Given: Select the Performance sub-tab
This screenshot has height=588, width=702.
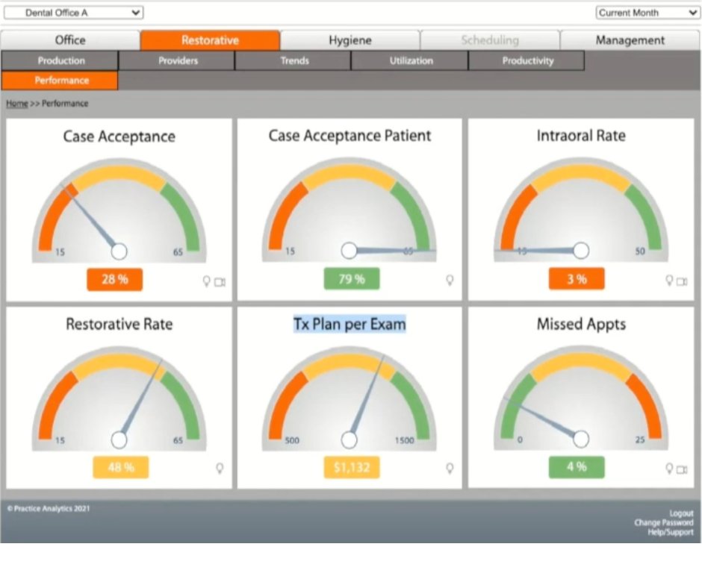Looking at the screenshot, I should (60, 81).
